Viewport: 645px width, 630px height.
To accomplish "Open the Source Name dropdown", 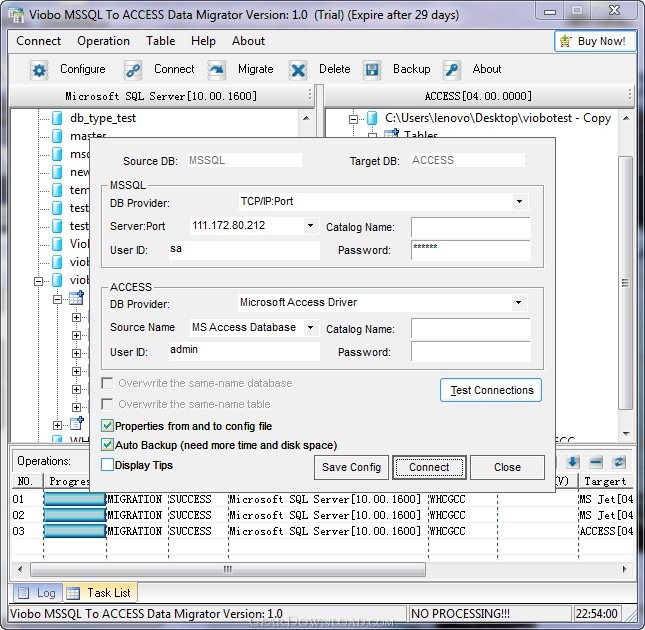I will pyautogui.click(x=311, y=327).
